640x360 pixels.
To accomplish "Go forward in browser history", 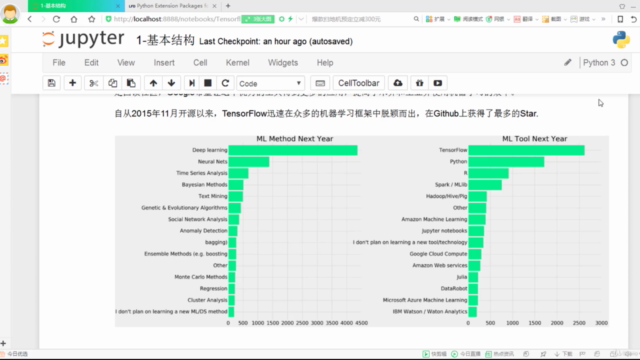I will tap(43, 19).
